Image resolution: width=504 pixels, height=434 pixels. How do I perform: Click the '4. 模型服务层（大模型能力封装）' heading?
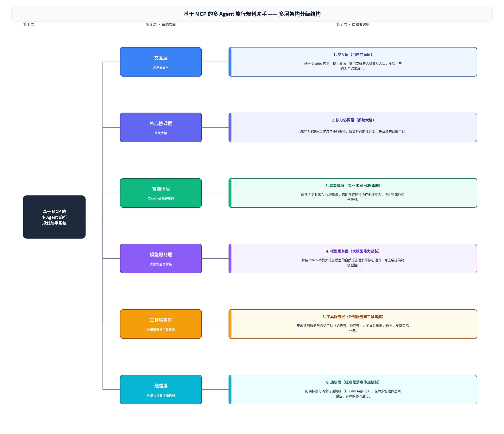click(x=353, y=251)
